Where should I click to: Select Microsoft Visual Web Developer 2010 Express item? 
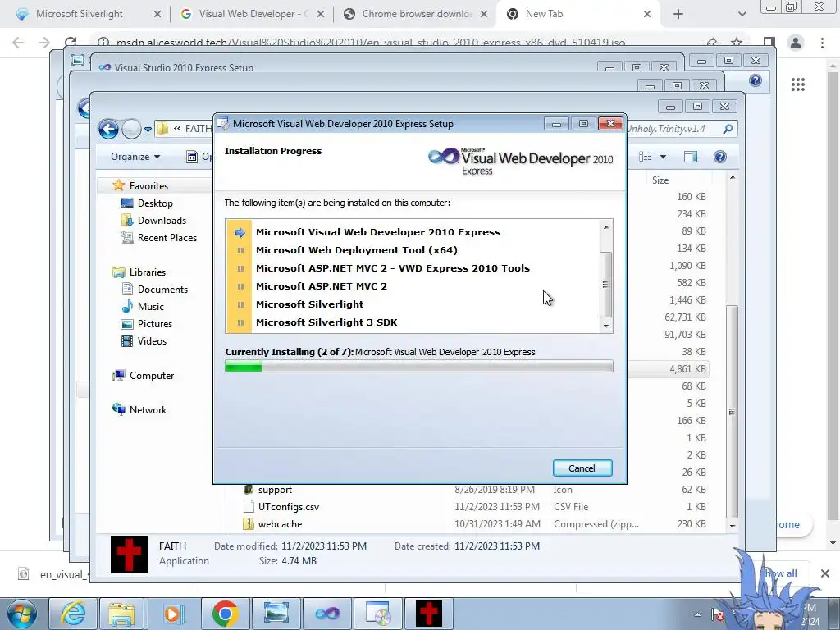pos(377,232)
